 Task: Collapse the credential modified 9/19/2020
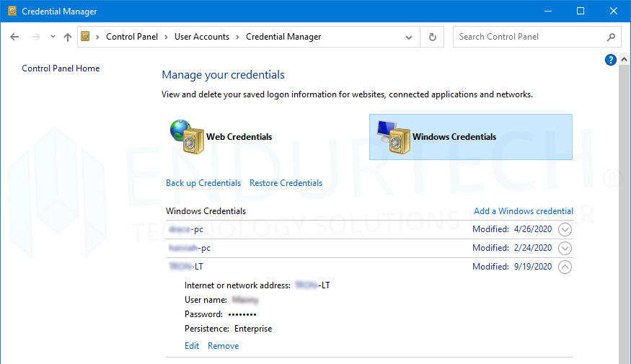[x=565, y=267]
